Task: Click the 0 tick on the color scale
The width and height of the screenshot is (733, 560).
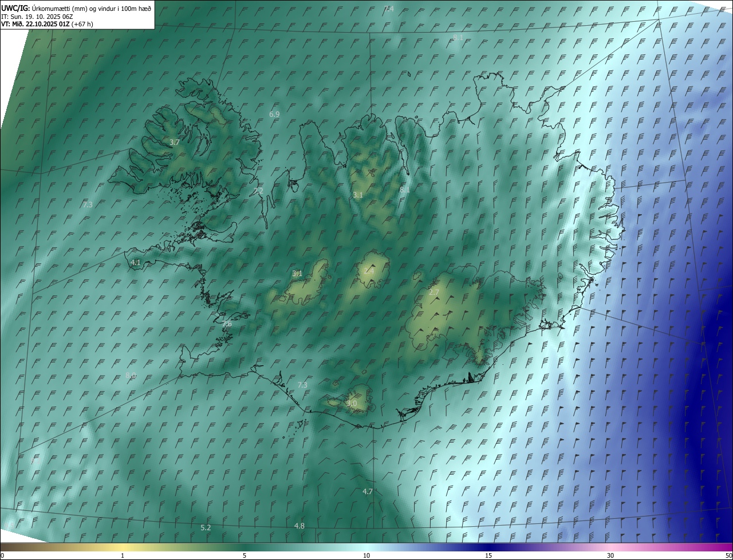Action: click(x=2, y=555)
